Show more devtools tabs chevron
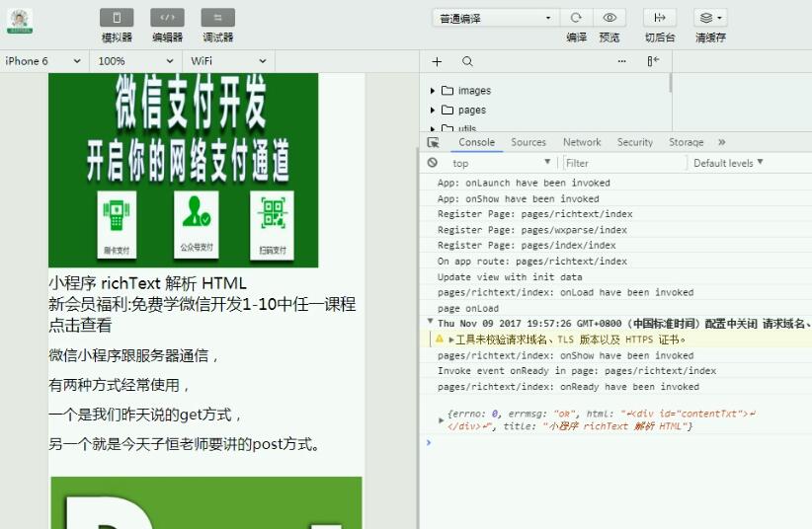The width and height of the screenshot is (812, 529). click(722, 142)
